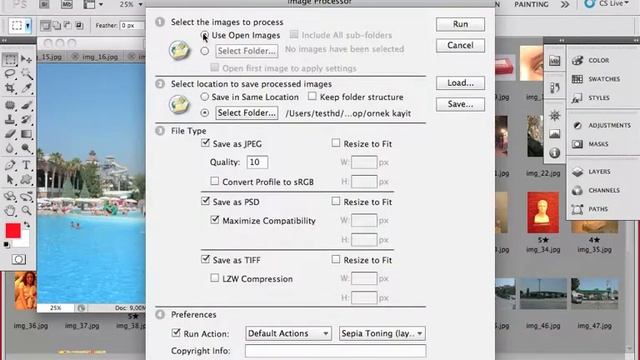This screenshot has width=640, height=360.
Task: Select the Move tool
Action: click(x=27, y=60)
